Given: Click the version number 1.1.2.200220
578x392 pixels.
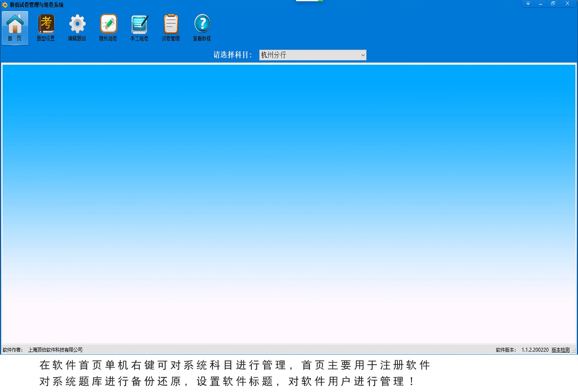Looking at the screenshot, I should click(x=535, y=350).
